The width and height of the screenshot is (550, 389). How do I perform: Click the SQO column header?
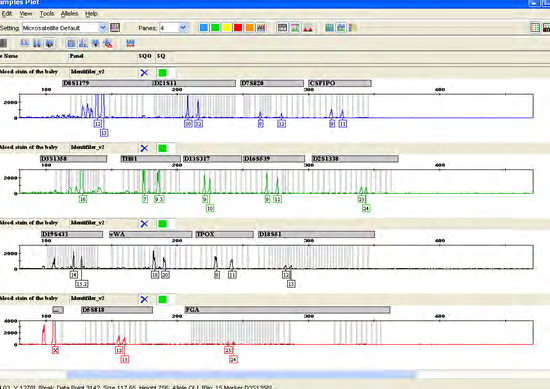point(145,56)
